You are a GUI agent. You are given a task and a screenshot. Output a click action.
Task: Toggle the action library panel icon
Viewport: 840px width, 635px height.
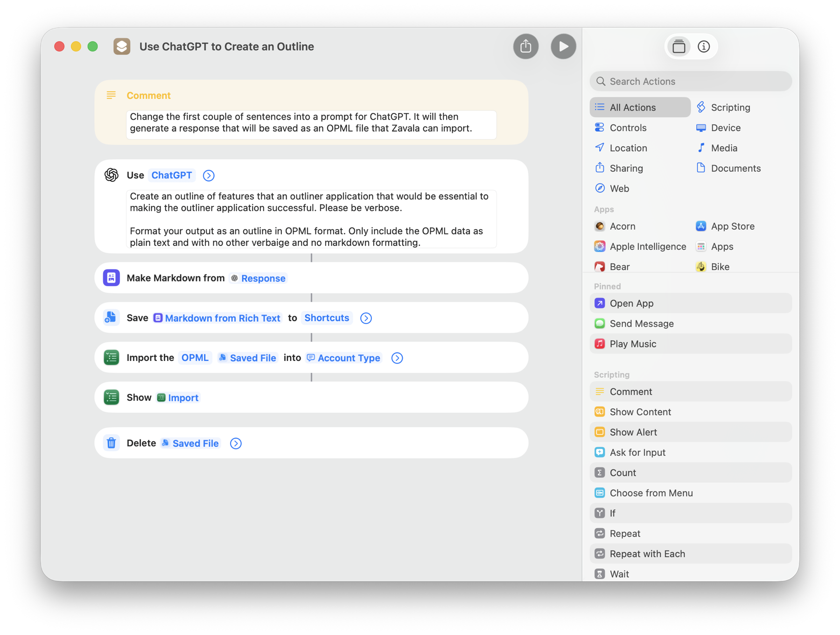click(679, 47)
